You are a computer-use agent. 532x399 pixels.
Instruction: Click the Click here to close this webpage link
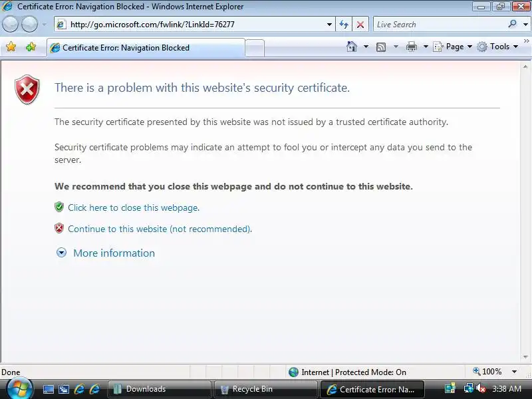pos(134,207)
